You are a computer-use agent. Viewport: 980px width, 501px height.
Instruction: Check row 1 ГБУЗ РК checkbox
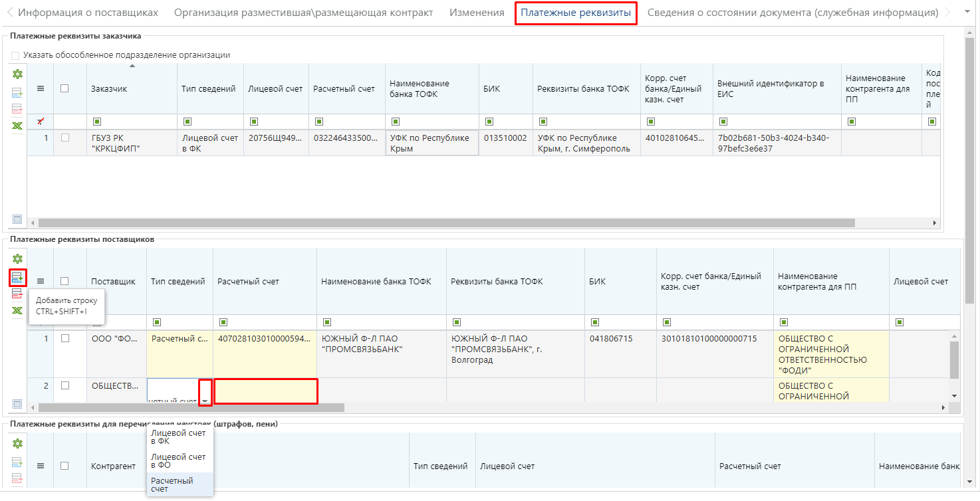64,138
